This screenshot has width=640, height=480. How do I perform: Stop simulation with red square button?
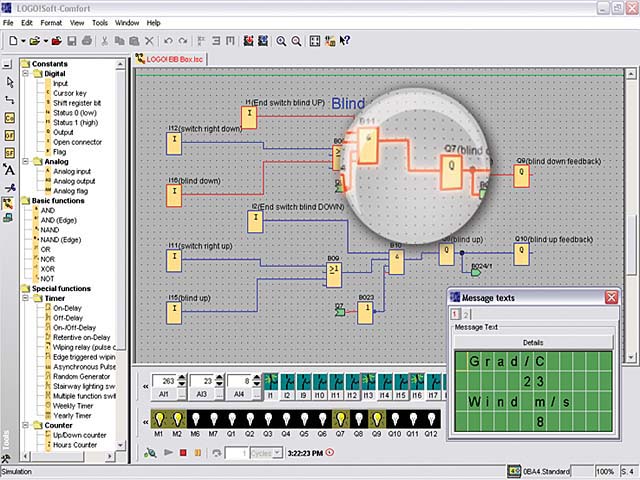tap(182, 453)
